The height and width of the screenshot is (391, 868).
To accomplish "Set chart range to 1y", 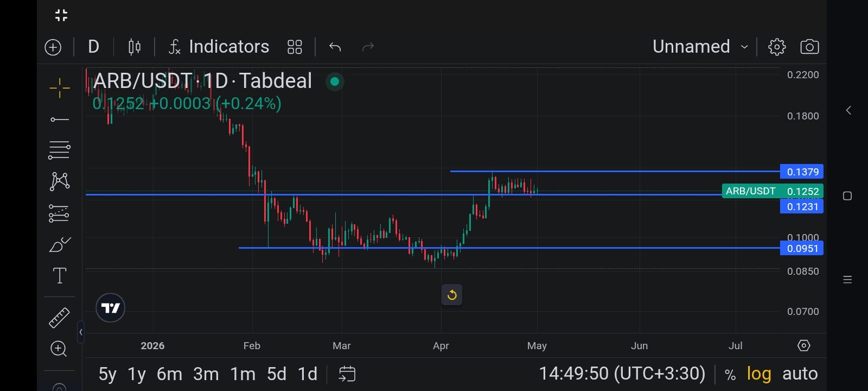I will pyautogui.click(x=137, y=374).
